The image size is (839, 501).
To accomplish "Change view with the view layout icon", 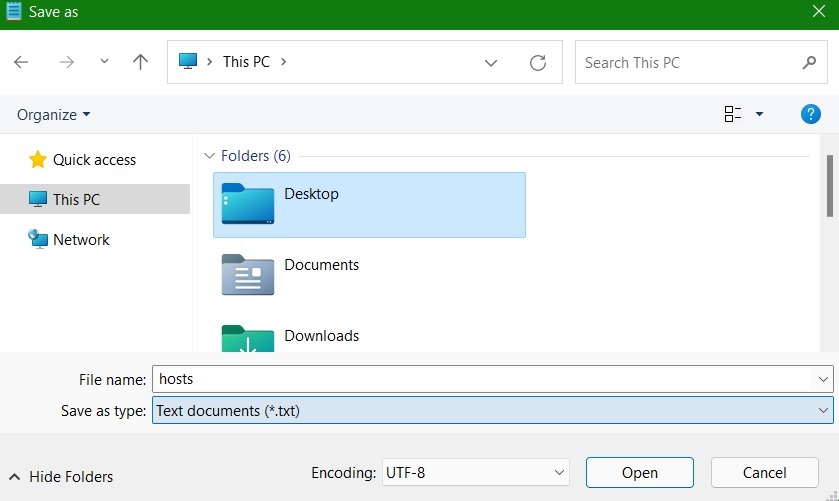I will pyautogui.click(x=733, y=114).
